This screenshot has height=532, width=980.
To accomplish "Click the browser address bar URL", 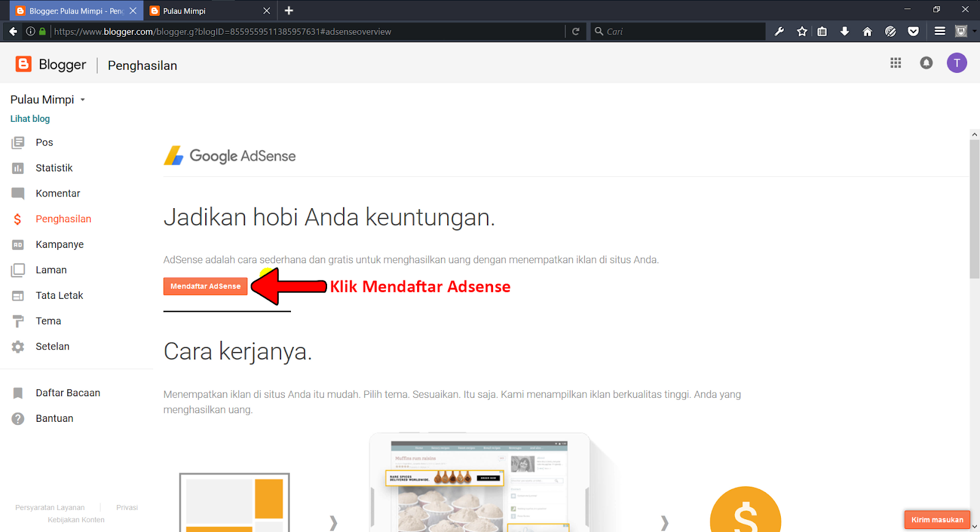I will (222, 32).
